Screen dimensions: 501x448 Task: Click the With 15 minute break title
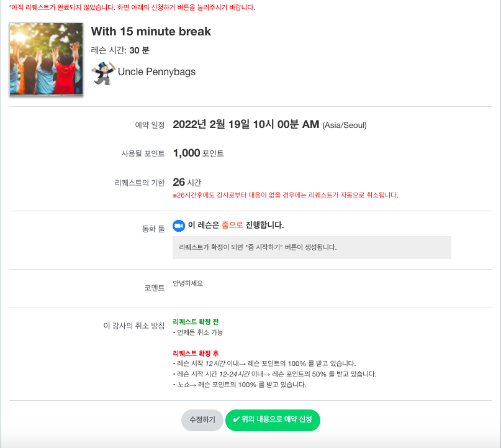coord(151,32)
